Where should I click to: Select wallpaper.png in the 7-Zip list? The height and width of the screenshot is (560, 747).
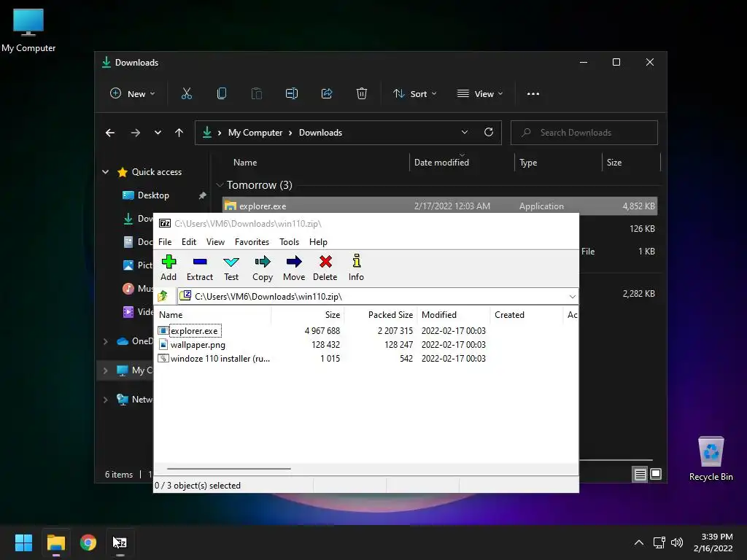point(198,344)
